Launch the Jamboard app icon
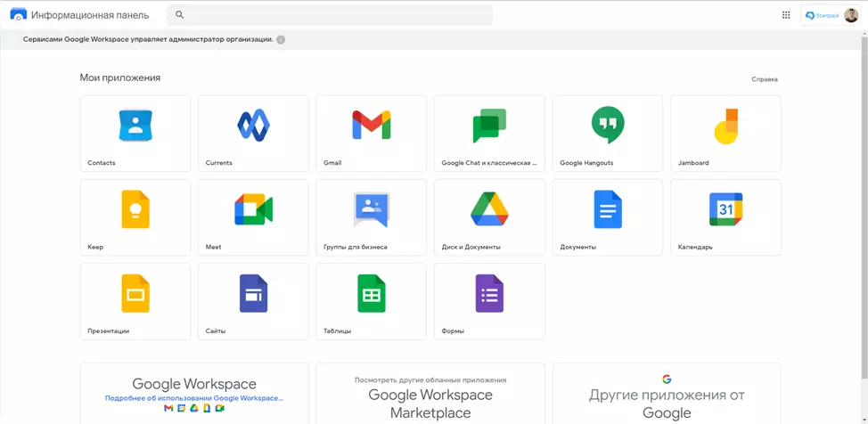This screenshot has height=424, width=868. [725, 126]
